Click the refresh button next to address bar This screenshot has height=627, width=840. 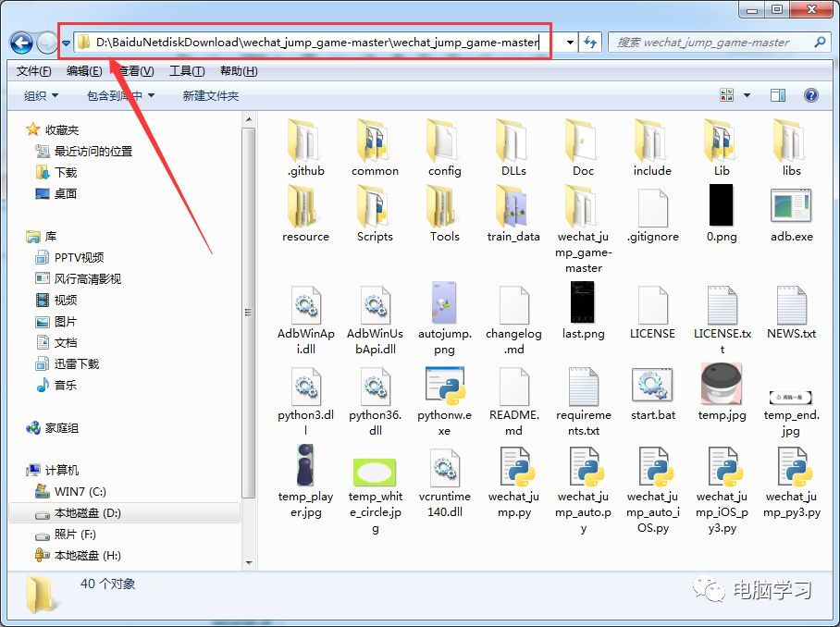(x=590, y=43)
